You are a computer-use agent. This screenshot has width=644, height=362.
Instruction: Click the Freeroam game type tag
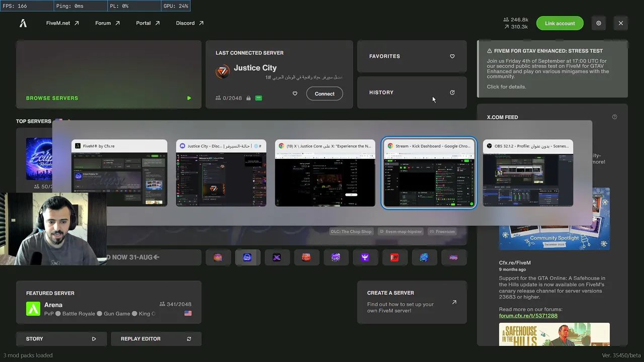pyautogui.click(x=442, y=232)
